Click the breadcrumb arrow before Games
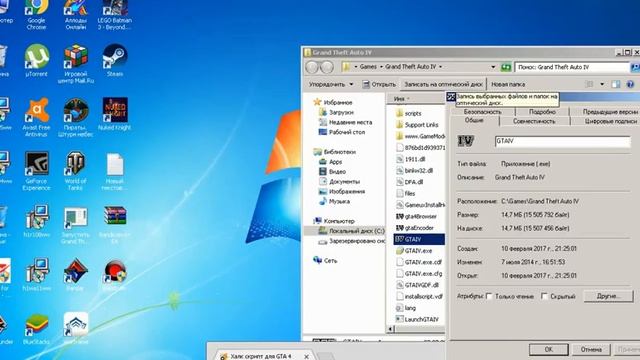640x360 pixels. [356, 67]
